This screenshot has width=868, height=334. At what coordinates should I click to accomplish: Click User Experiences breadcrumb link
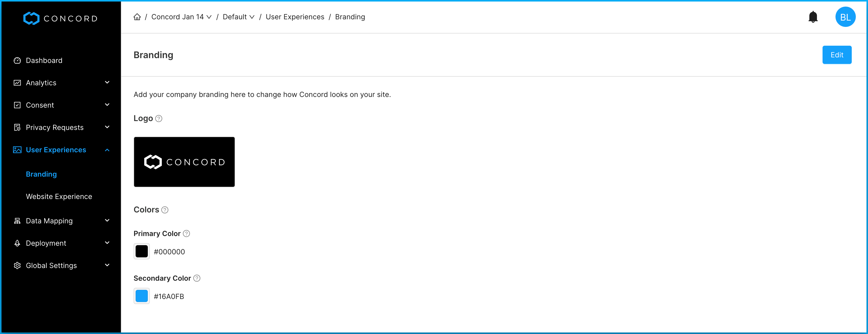pos(295,17)
